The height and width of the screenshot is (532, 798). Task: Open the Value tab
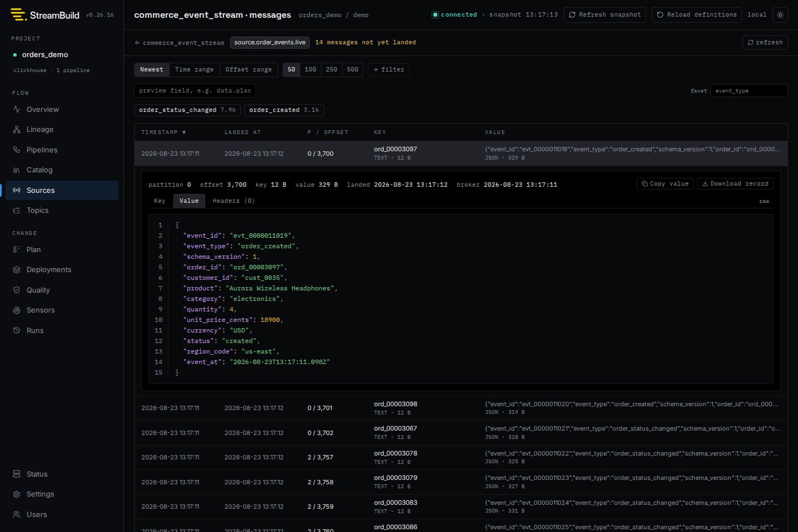[x=189, y=201]
